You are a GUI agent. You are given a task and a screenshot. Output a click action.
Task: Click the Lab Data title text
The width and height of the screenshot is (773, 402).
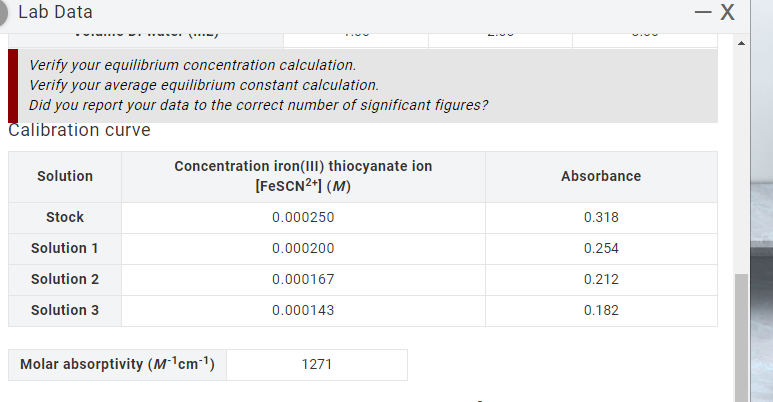pyautogui.click(x=55, y=12)
